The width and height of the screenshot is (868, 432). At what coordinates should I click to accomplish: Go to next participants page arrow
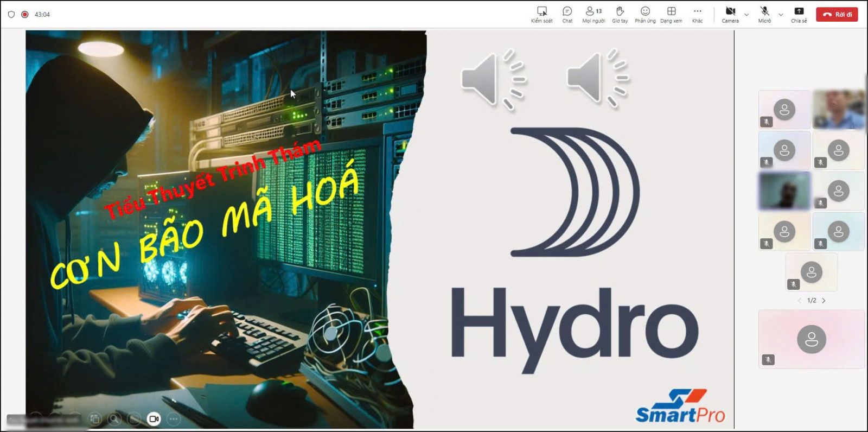pyautogui.click(x=824, y=300)
